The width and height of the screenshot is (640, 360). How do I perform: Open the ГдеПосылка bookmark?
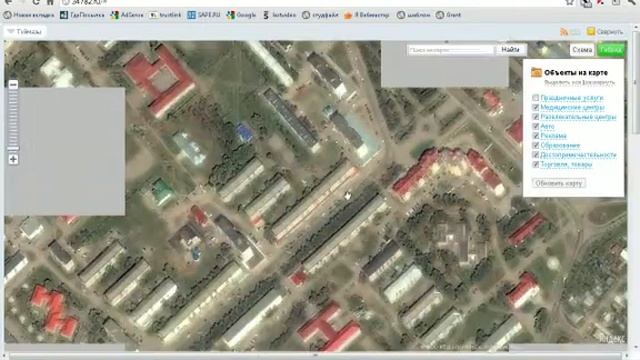pyautogui.click(x=82, y=15)
